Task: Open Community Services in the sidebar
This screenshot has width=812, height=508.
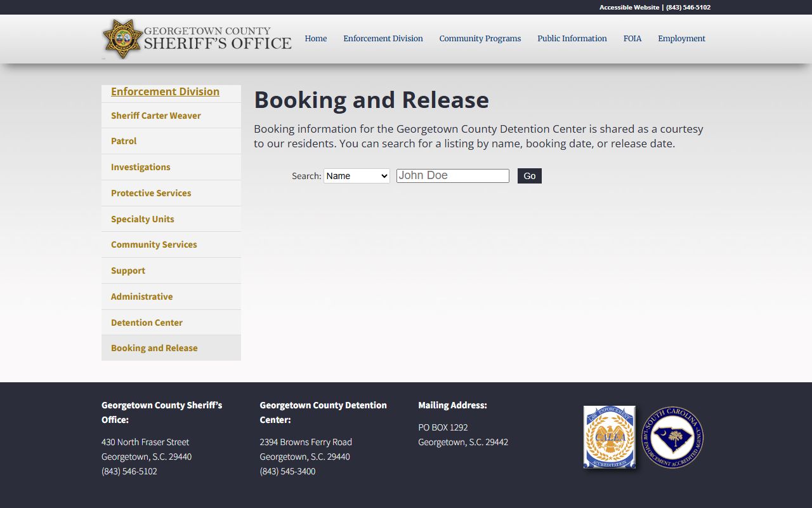Action: tap(171, 244)
